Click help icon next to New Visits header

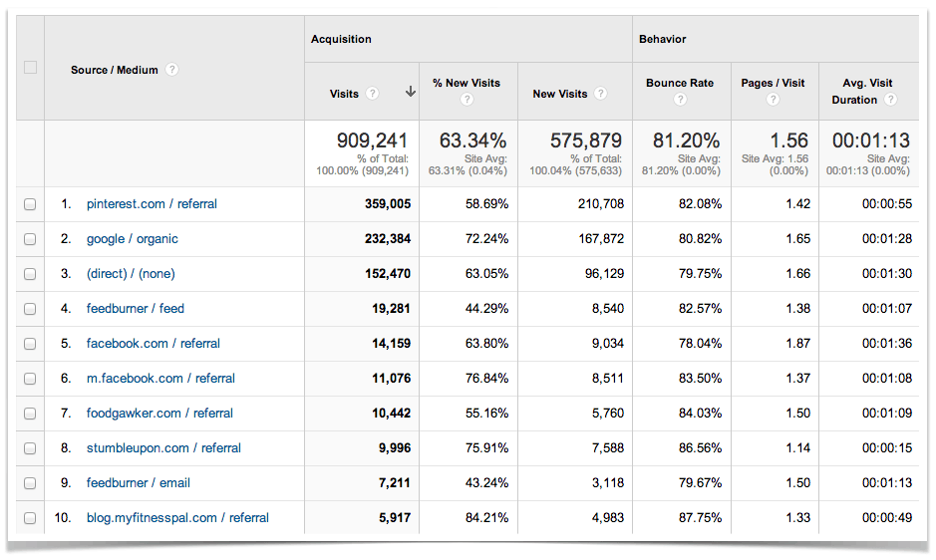pyautogui.click(x=600, y=94)
